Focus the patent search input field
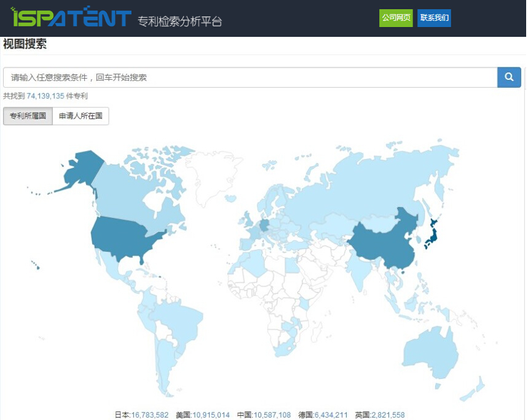The image size is (528, 420). [x=250, y=77]
